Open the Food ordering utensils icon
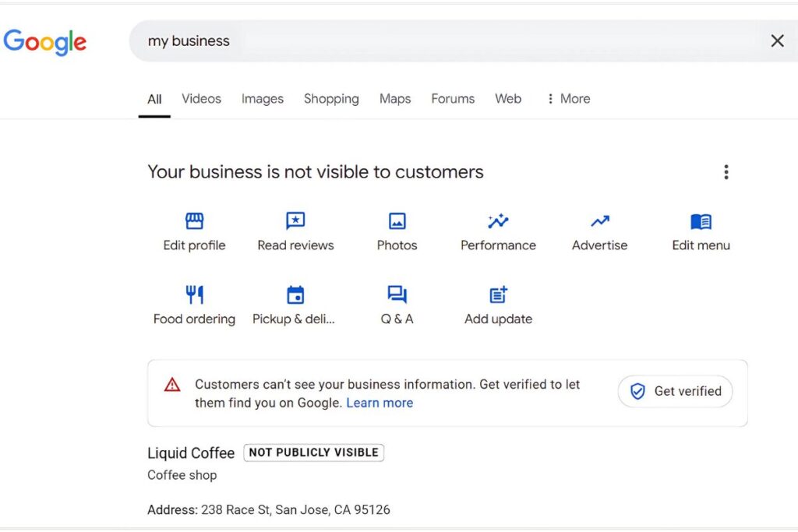 [x=194, y=294]
